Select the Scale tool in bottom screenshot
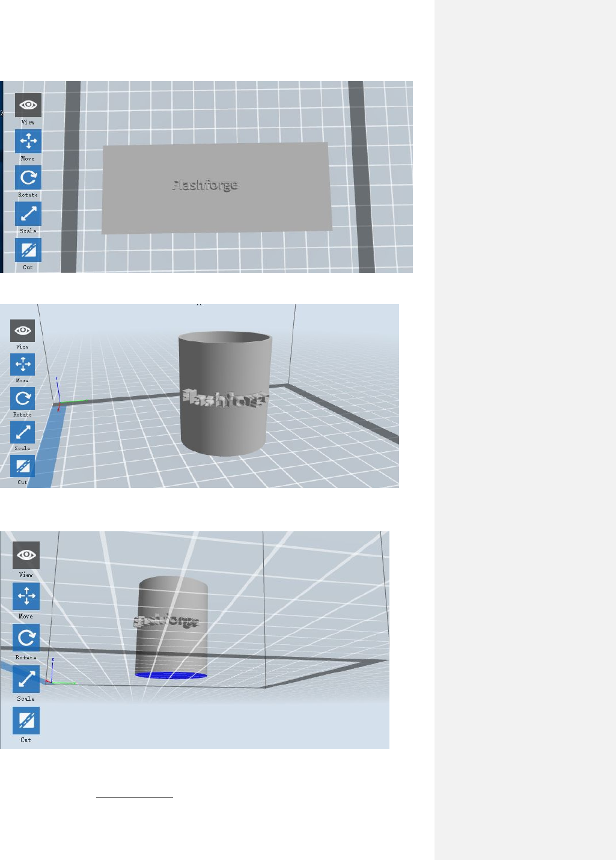Image resolution: width=616 pixels, height=860 pixels. (x=26, y=679)
